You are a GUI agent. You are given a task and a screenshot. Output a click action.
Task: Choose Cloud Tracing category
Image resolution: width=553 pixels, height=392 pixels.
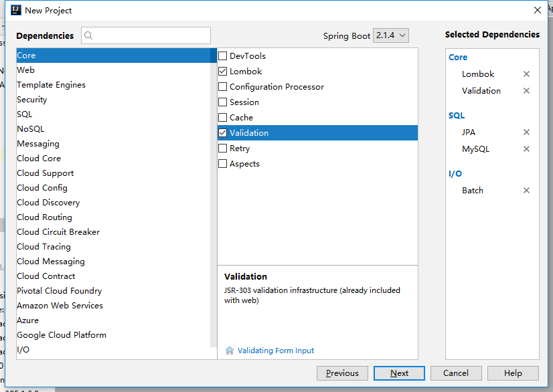113,247
